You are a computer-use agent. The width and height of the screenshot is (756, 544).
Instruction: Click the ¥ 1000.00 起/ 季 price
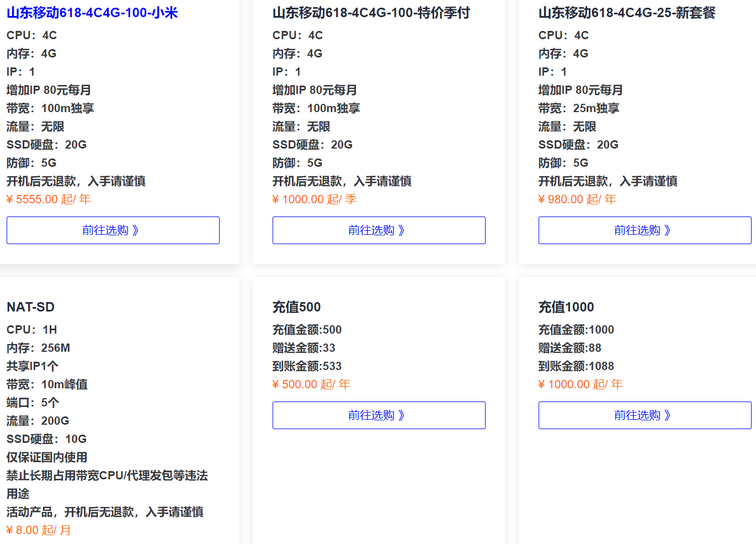(x=315, y=199)
